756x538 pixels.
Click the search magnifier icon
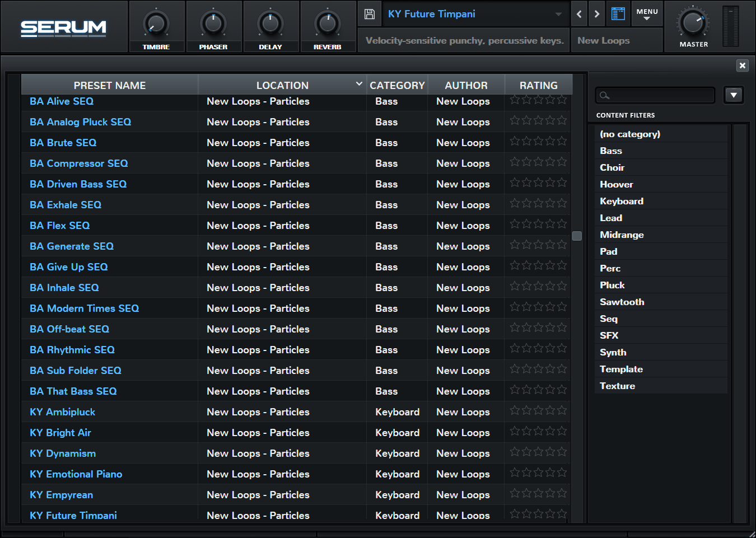(x=604, y=95)
